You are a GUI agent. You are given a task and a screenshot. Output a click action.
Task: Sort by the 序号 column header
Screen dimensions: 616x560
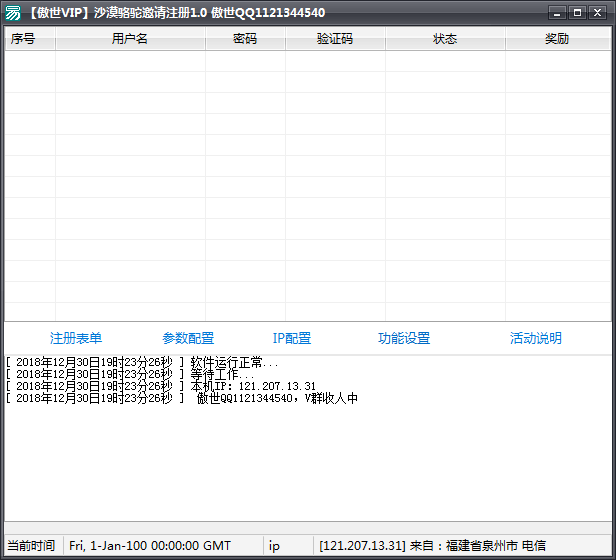click(x=29, y=39)
